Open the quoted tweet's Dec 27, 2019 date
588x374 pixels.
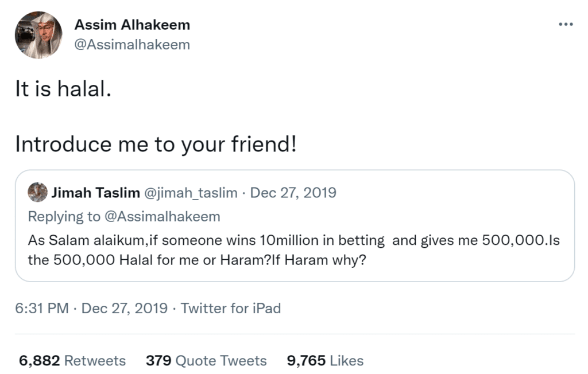293,193
